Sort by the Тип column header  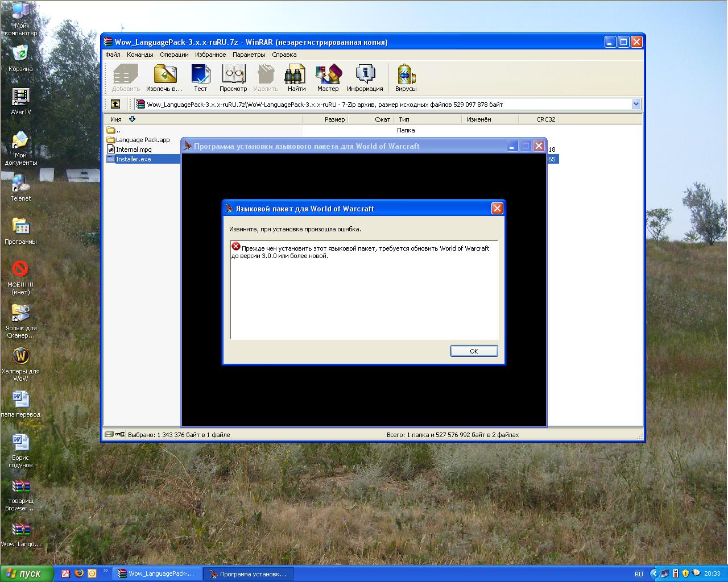[x=427, y=119]
